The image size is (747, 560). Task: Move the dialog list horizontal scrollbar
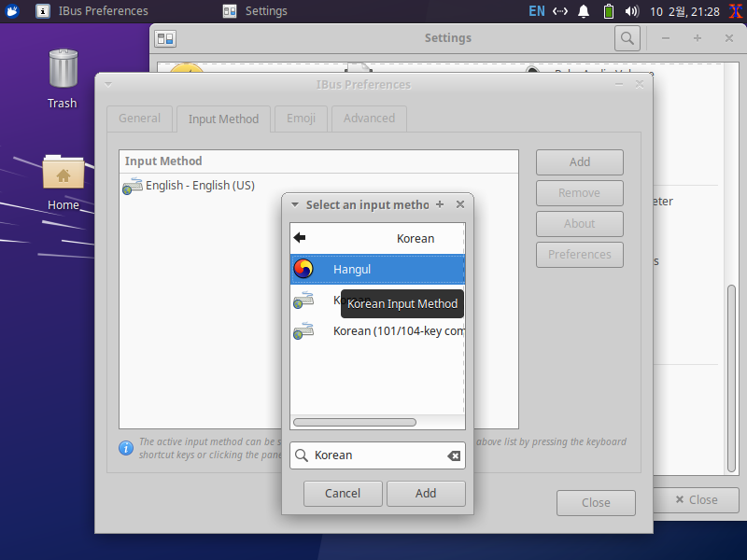[x=355, y=423]
